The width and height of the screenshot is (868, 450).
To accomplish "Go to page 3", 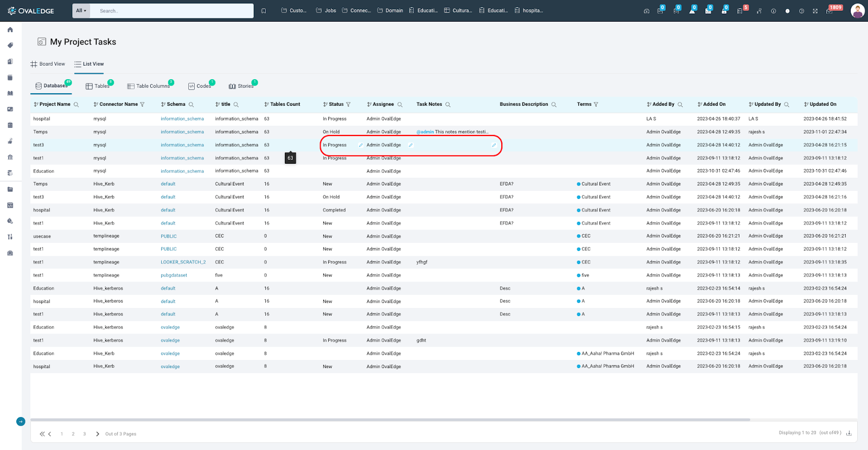I will (85, 434).
